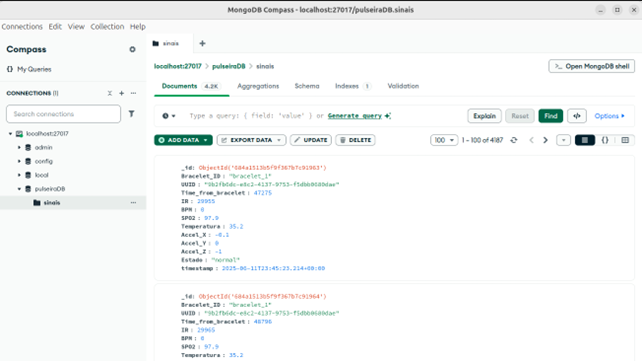Select the pulseiraDB database row
Viewport: 642px width, 361px height.
pos(73,189)
